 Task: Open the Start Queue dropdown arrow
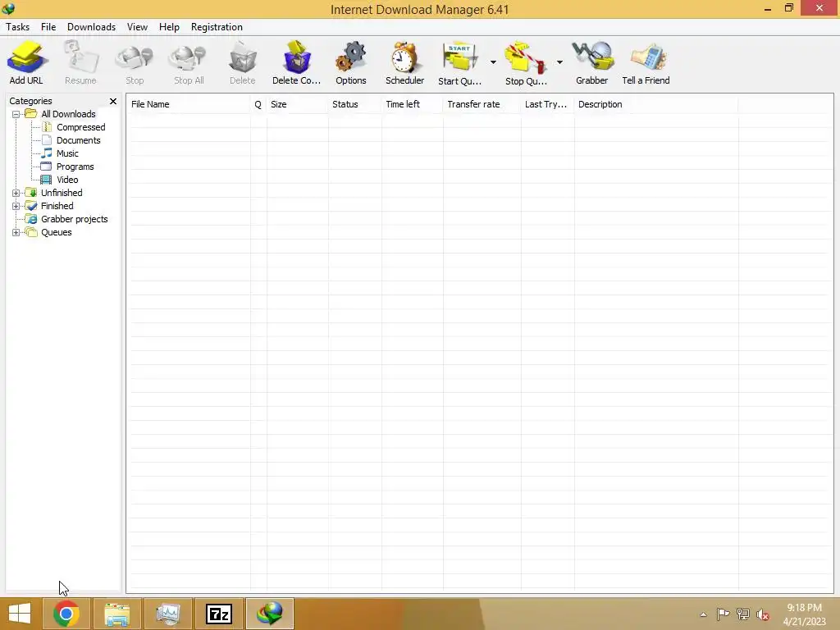tap(493, 62)
